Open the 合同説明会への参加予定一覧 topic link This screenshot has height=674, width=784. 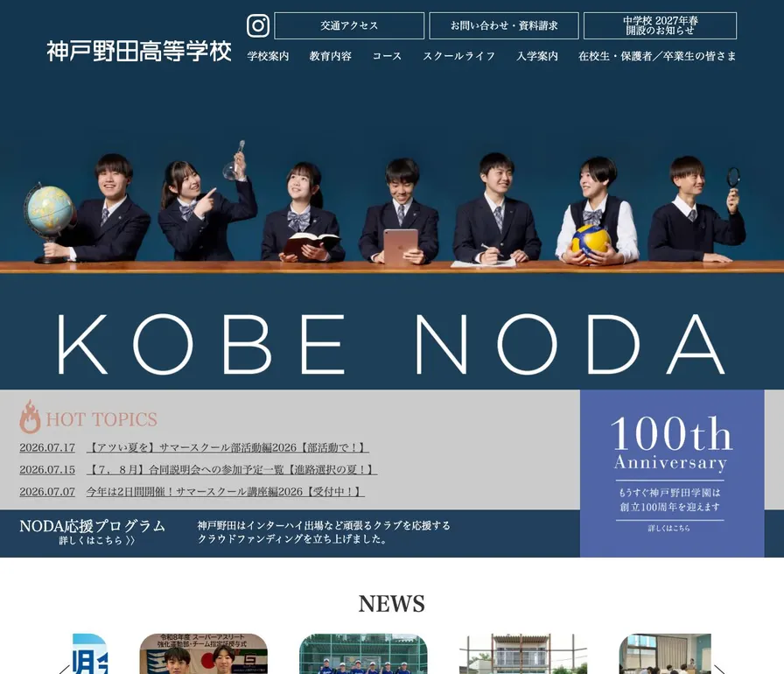(x=232, y=469)
